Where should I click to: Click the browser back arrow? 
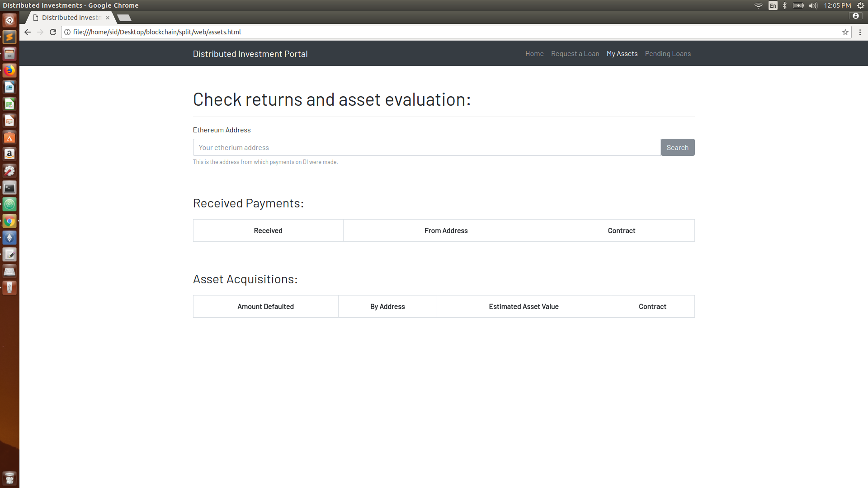28,32
